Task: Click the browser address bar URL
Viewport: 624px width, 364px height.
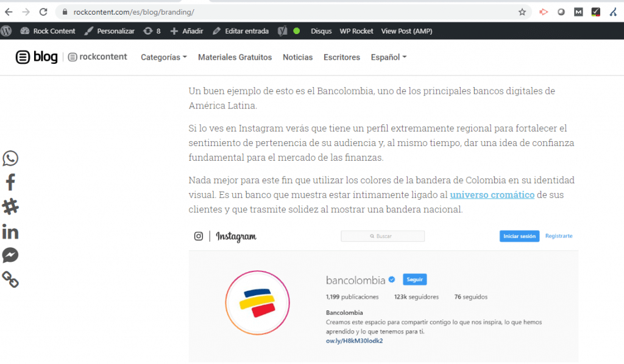Action: 133,12
